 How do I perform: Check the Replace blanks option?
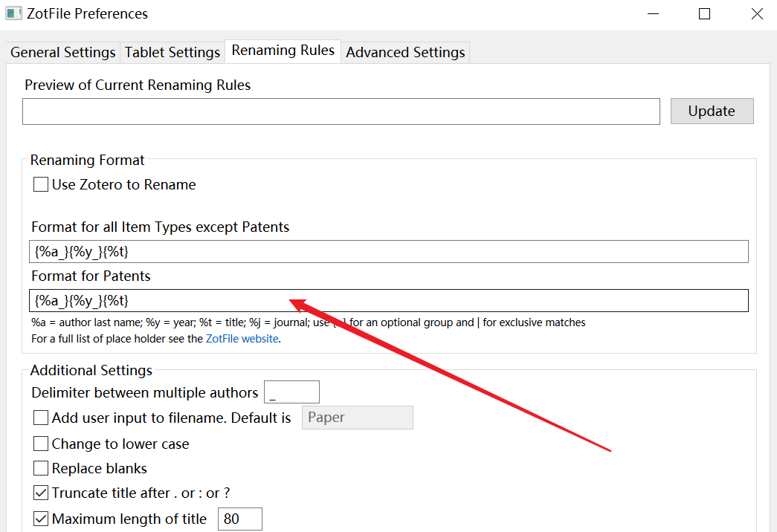pyautogui.click(x=42, y=469)
